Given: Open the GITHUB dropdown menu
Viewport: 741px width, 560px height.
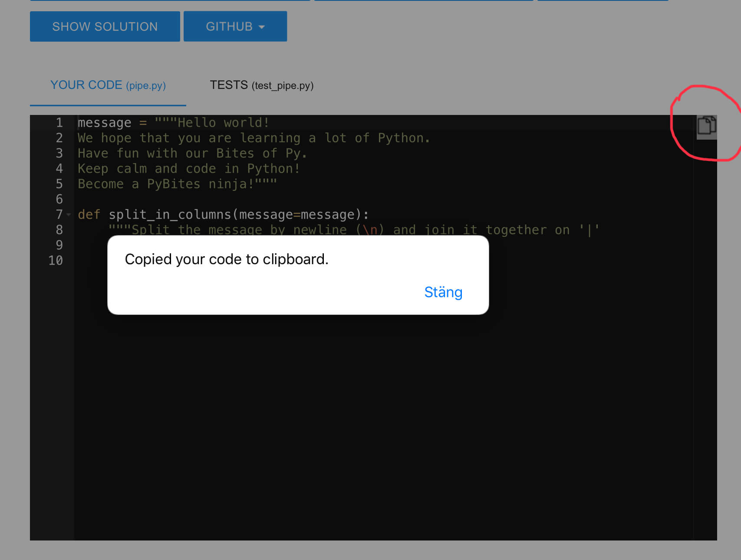Looking at the screenshot, I should tap(235, 26).
